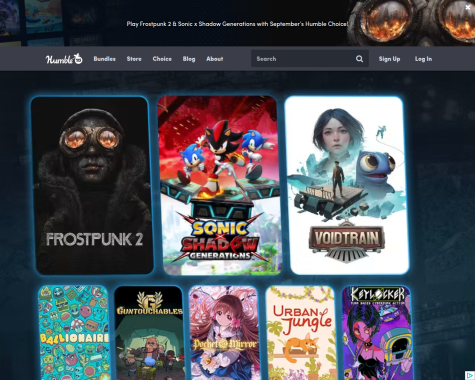The height and width of the screenshot is (380, 475).
Task: Open the Ballionaire game card
Action: [x=74, y=333]
